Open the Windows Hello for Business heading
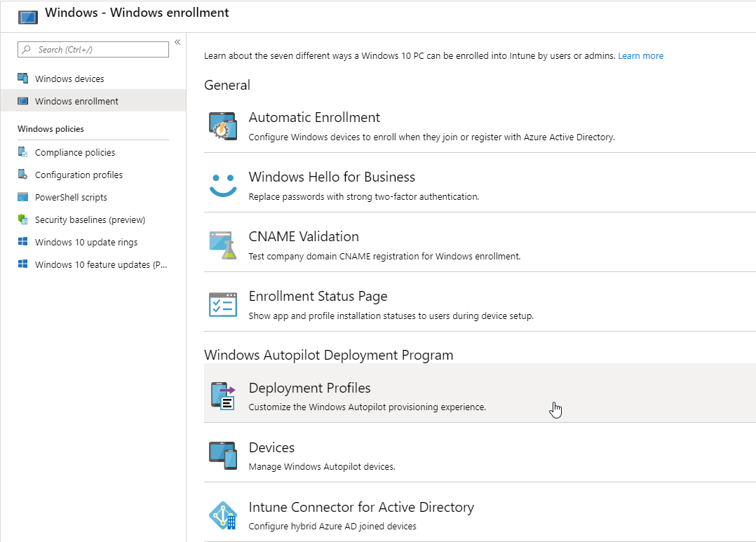Screen dimensions: 756x542 [332, 177]
